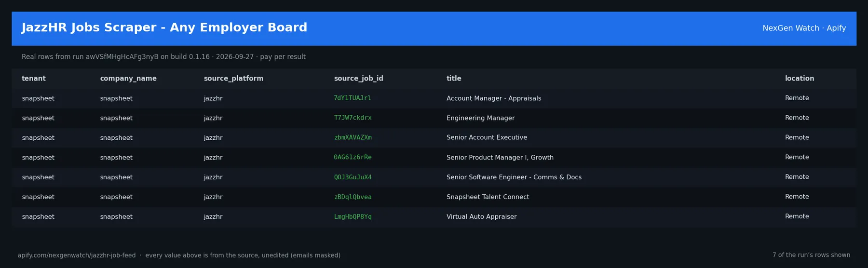Click jazzhr in Account Manager row
Screen dimensions: 868x268
point(213,98)
